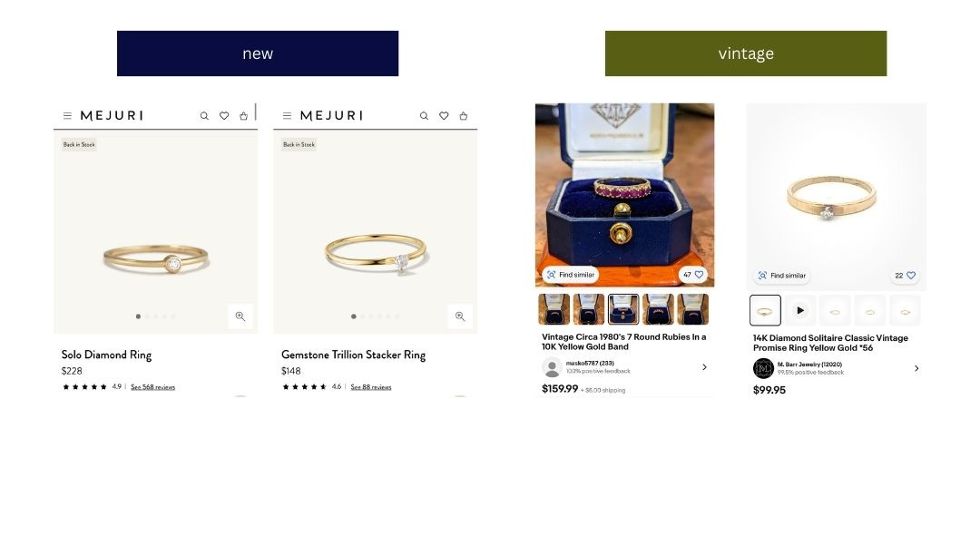This screenshot has height=535, width=980.
Task: Zoom into Gemstone Trillion Stacker Ring image
Action: tap(460, 316)
